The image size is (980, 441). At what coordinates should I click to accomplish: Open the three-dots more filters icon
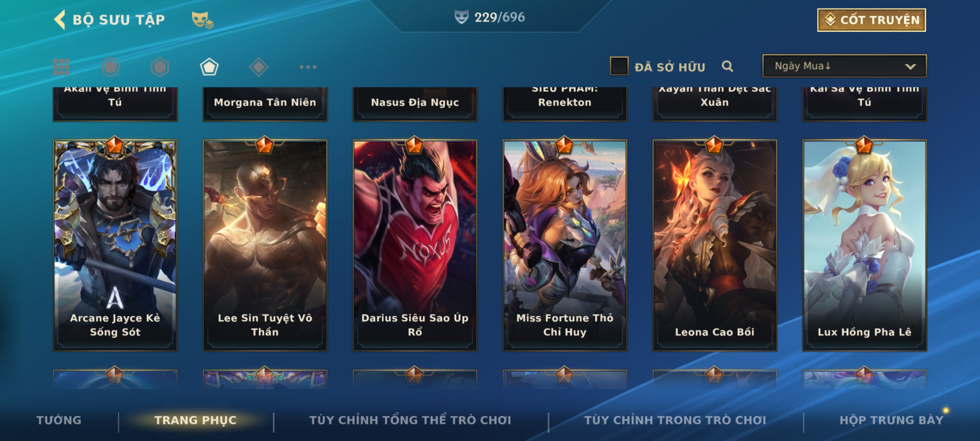[308, 67]
